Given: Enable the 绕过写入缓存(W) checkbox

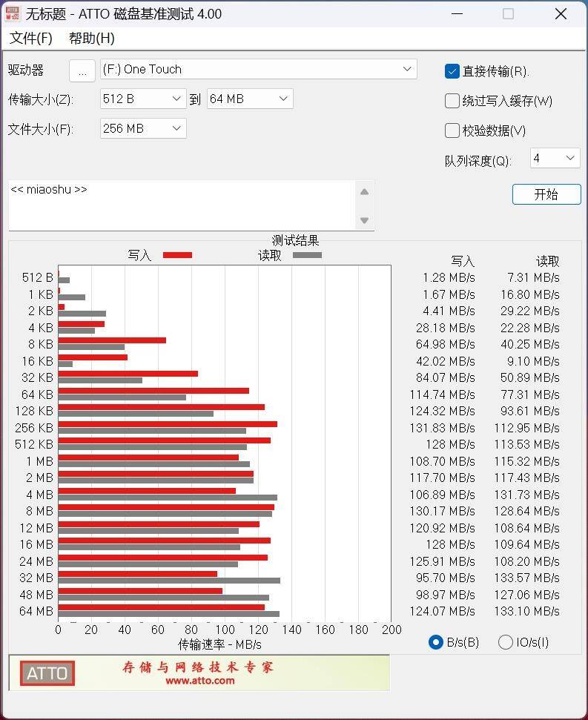Looking at the screenshot, I should tap(452, 101).
